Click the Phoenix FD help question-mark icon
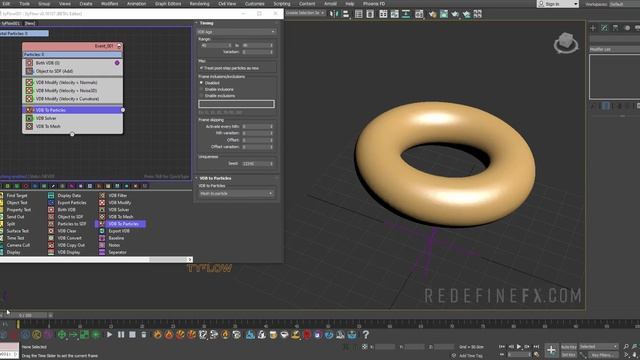The height and width of the screenshot is (360, 640). 366,335
